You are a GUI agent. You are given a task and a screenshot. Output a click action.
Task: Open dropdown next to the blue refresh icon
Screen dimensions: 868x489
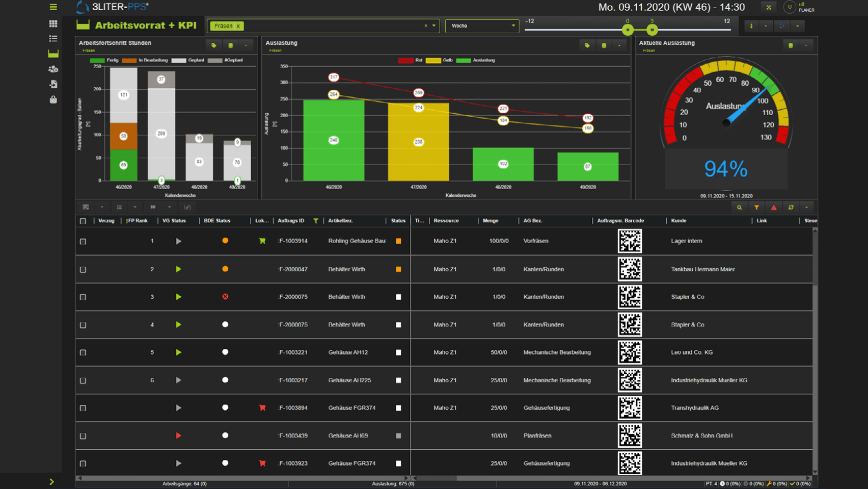tap(798, 26)
